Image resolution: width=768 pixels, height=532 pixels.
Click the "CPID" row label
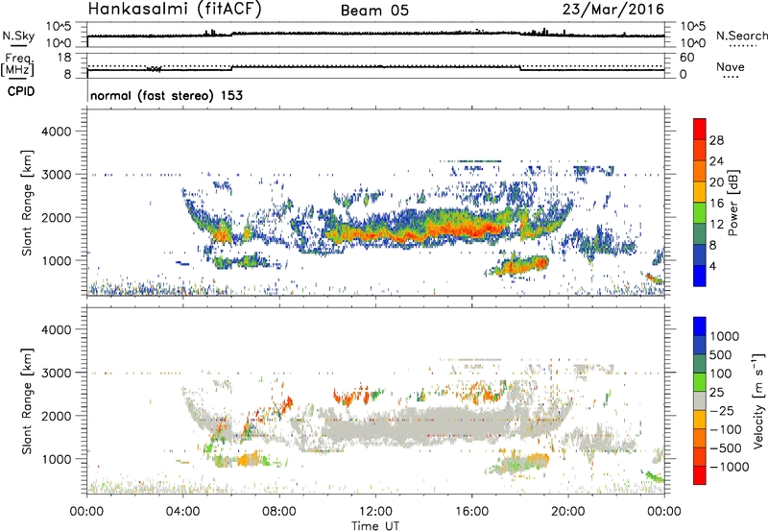pyautogui.click(x=21, y=91)
